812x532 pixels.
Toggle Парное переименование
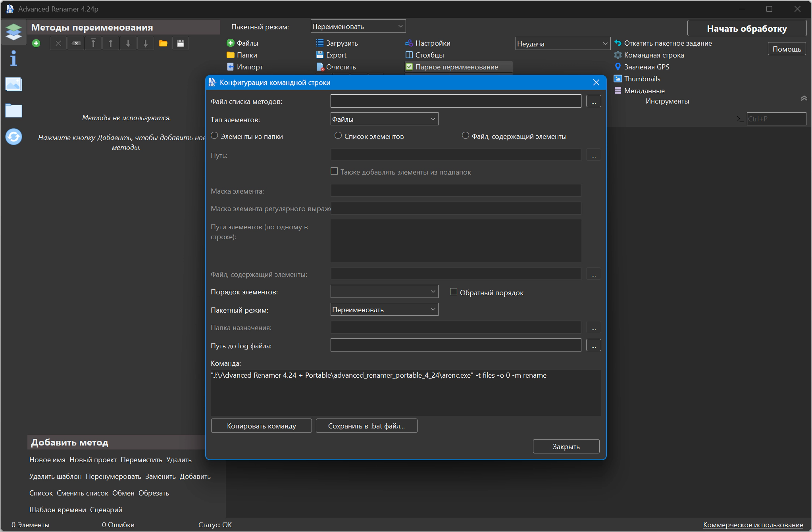458,67
